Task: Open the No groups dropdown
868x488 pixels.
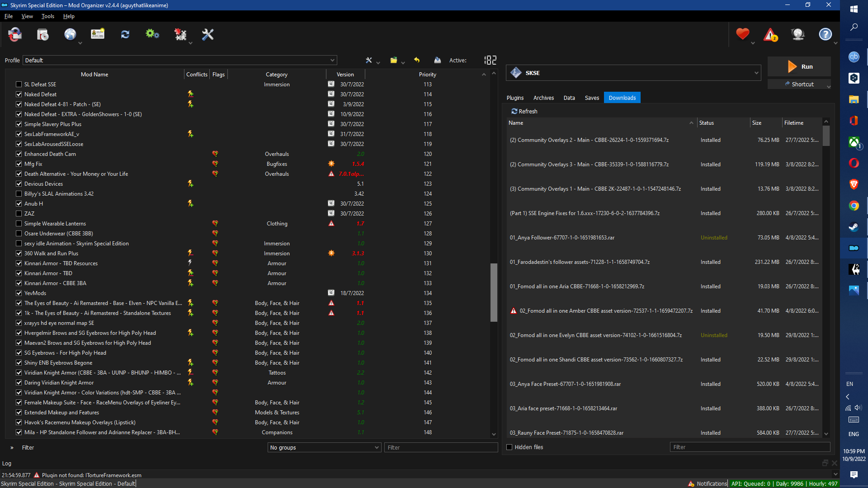Action: pyautogui.click(x=324, y=447)
